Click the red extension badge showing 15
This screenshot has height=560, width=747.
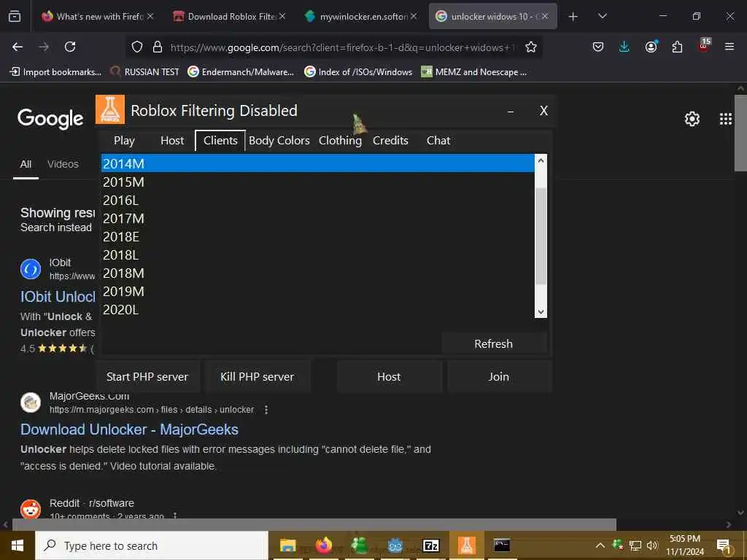pyautogui.click(x=704, y=44)
